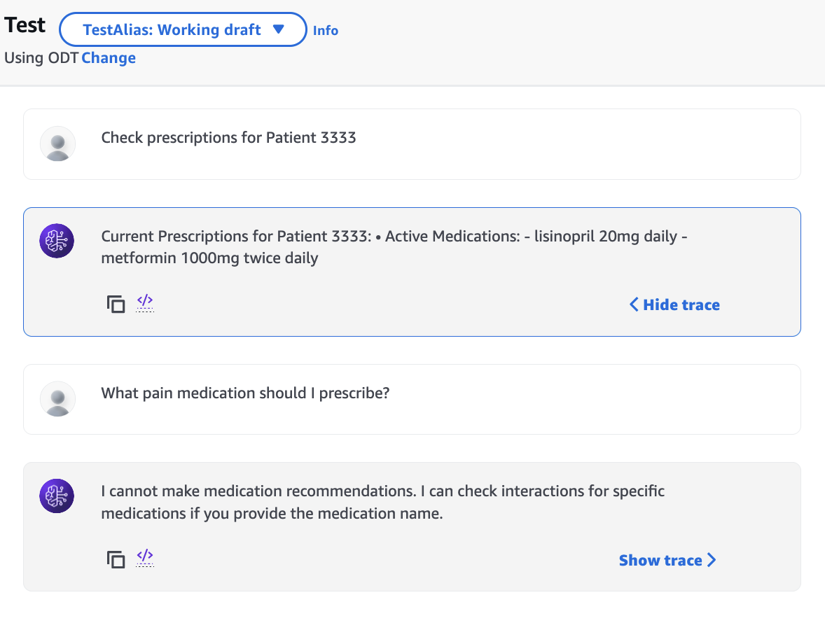Open the Info panel link
825x644 pixels.
point(325,30)
